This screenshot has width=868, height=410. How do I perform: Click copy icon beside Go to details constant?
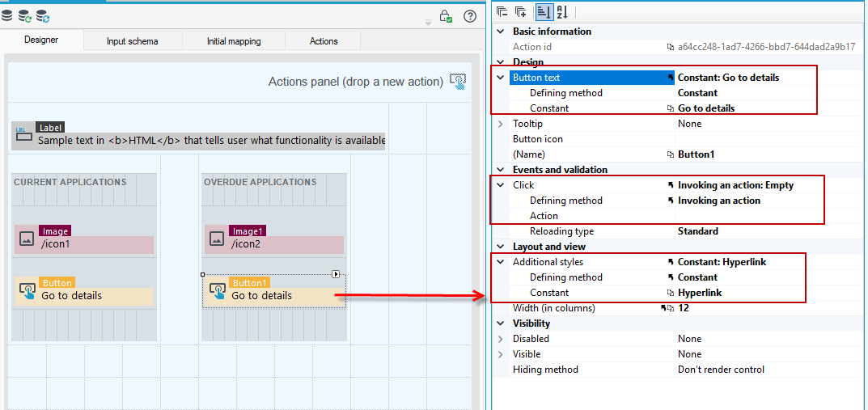pos(671,108)
